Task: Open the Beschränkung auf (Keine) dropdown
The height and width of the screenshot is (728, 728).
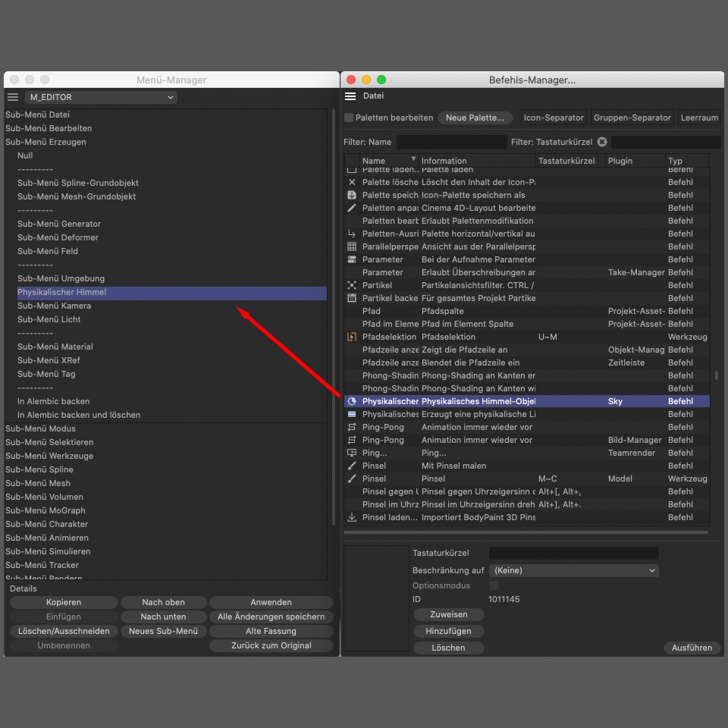Action: 574,570
